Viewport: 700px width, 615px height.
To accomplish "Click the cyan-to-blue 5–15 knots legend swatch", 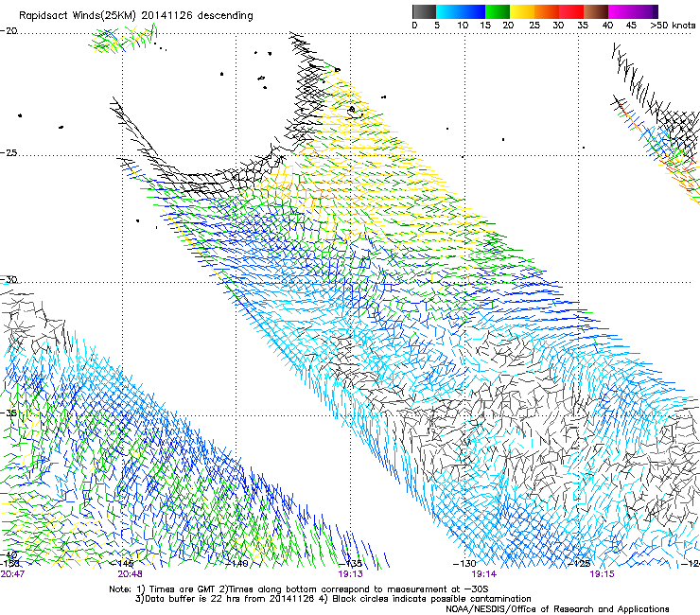I will point(461,11).
